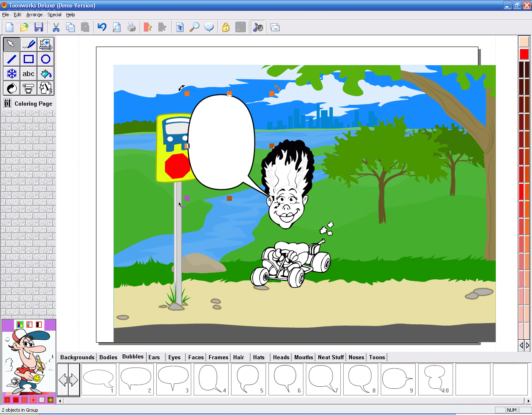Click the toolbar text T icon
The height and width of the screenshot is (415, 532).
pos(180,27)
